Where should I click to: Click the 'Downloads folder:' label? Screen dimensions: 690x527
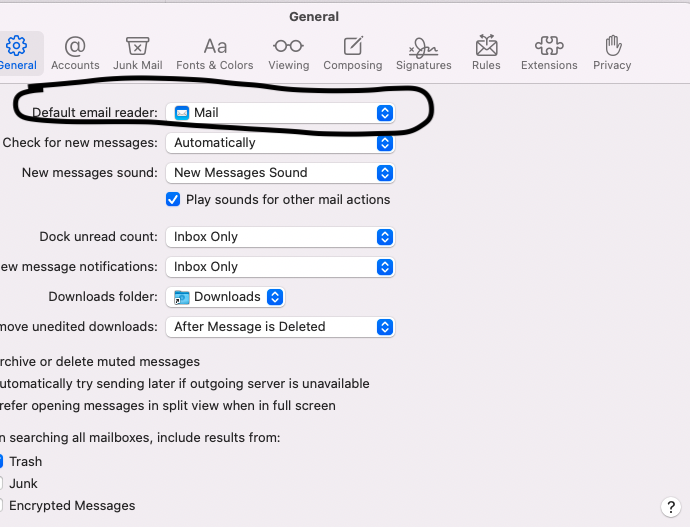[x=103, y=296]
